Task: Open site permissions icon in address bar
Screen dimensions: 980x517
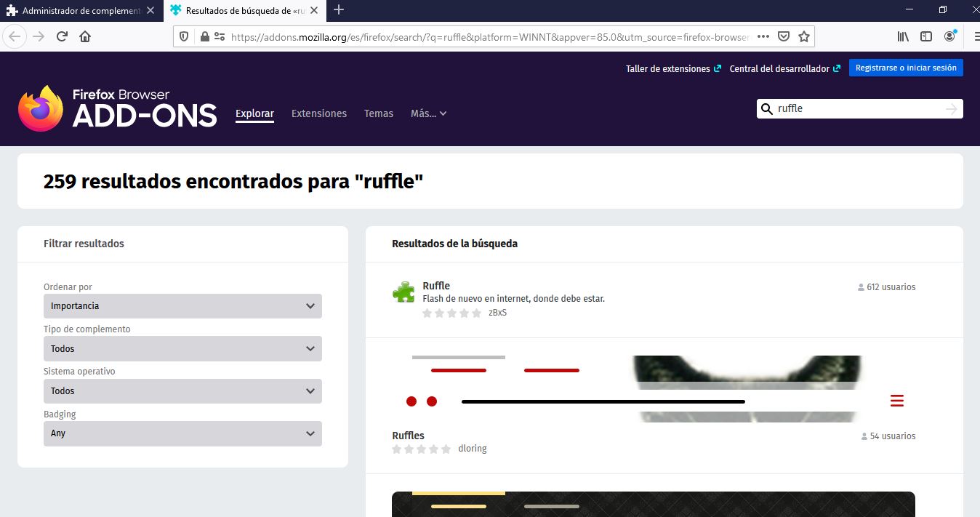Action: [219, 36]
